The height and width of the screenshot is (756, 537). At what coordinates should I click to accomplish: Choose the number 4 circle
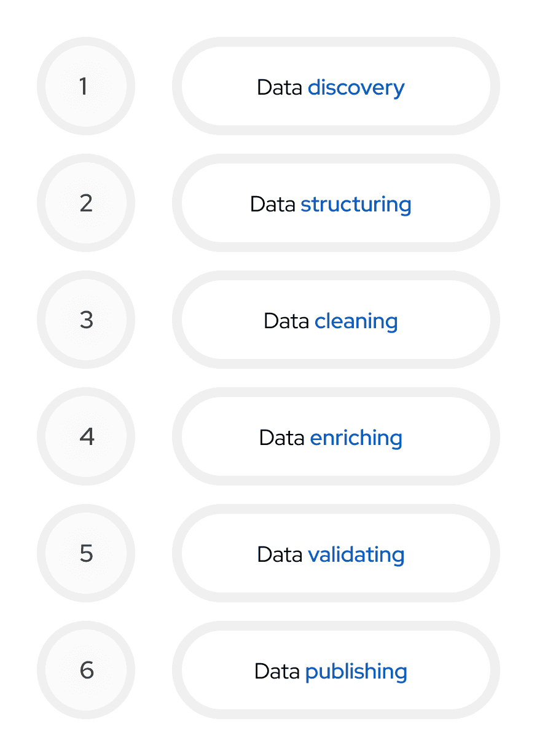click(x=86, y=436)
